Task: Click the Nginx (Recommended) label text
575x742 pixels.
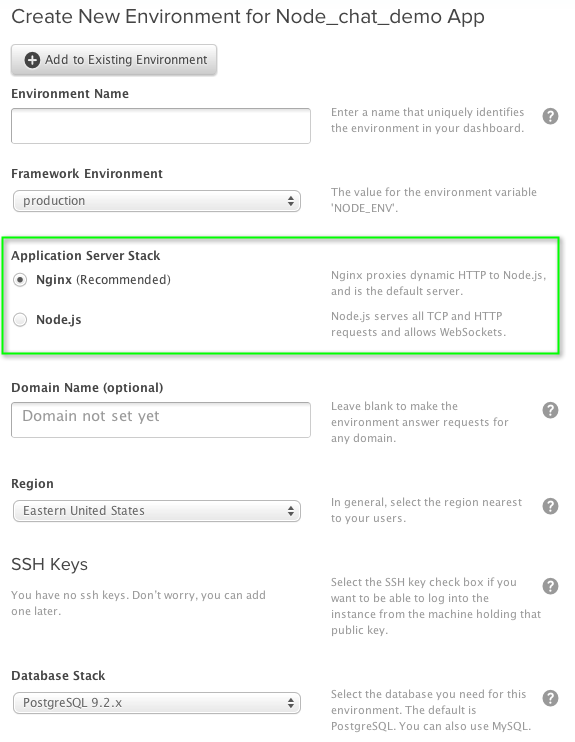Action: 103,280
